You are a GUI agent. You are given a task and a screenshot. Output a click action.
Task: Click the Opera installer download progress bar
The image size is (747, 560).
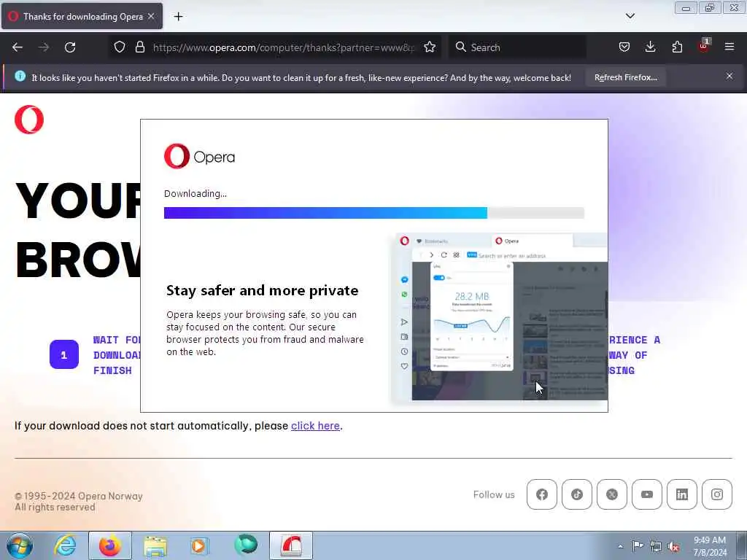pyautogui.click(x=374, y=213)
